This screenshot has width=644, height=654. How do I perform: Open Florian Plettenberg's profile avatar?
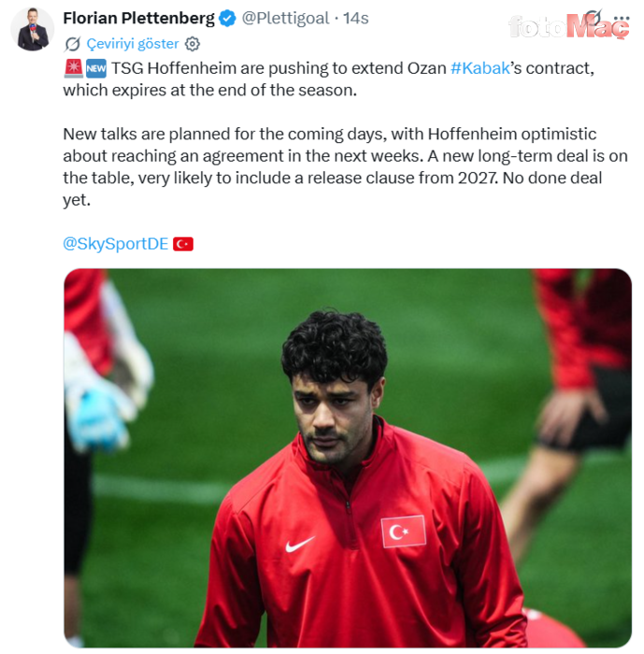(33, 29)
